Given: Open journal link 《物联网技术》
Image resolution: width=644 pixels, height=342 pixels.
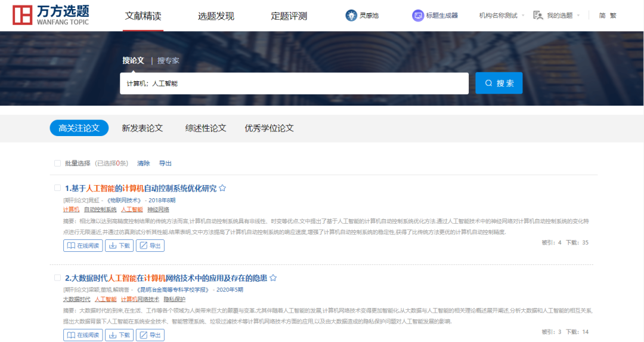Looking at the screenshot, I should [x=125, y=200].
